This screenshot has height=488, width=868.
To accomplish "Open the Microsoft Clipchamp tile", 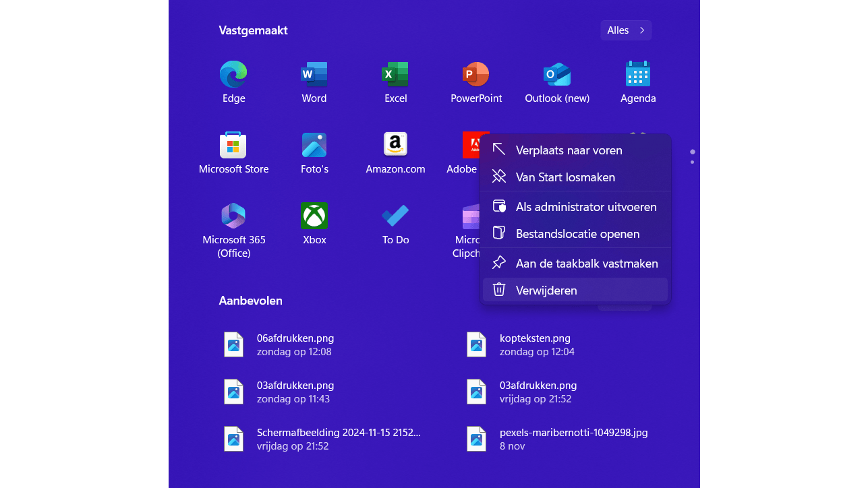I will [x=467, y=231].
